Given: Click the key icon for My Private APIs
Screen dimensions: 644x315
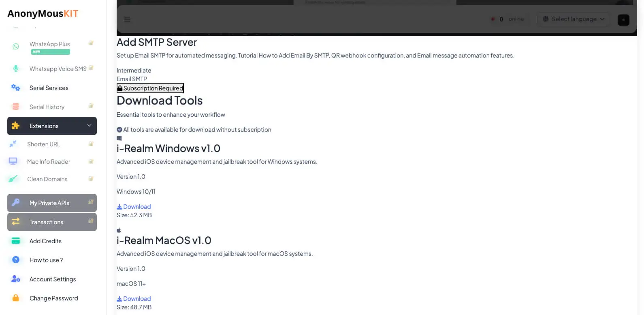Looking at the screenshot, I should coord(16,202).
